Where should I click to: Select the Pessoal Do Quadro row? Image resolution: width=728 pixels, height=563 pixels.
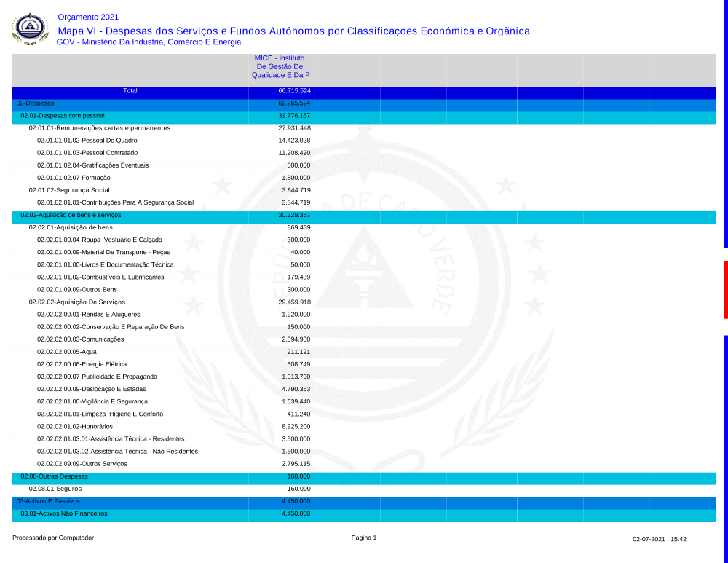click(x=87, y=141)
